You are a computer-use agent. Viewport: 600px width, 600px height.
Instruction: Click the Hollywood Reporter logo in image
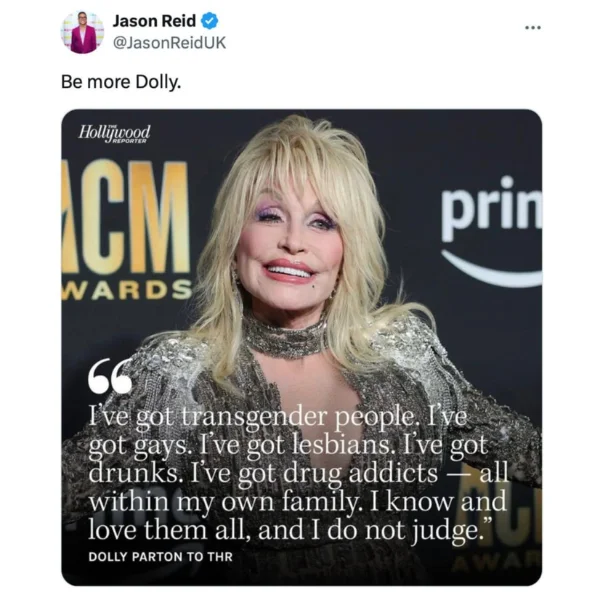pos(114,134)
